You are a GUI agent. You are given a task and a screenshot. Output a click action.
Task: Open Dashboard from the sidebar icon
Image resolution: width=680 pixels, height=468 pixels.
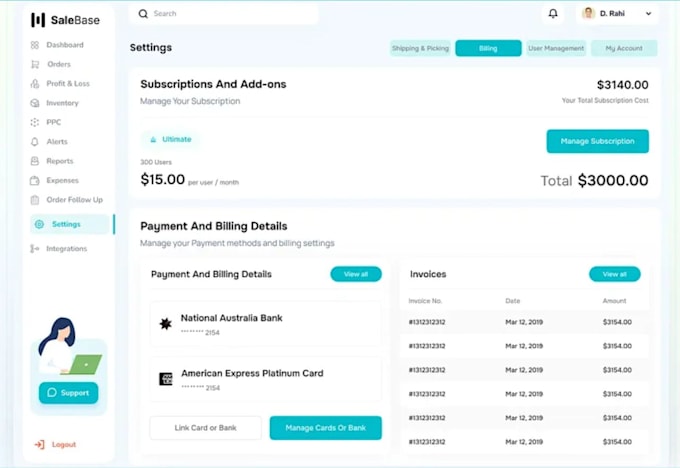[35, 45]
